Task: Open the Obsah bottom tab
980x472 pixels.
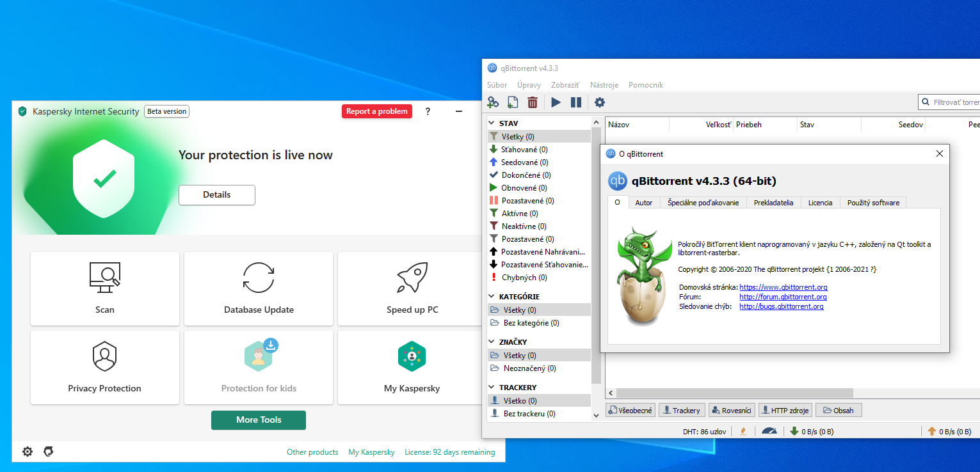Action: [839, 410]
